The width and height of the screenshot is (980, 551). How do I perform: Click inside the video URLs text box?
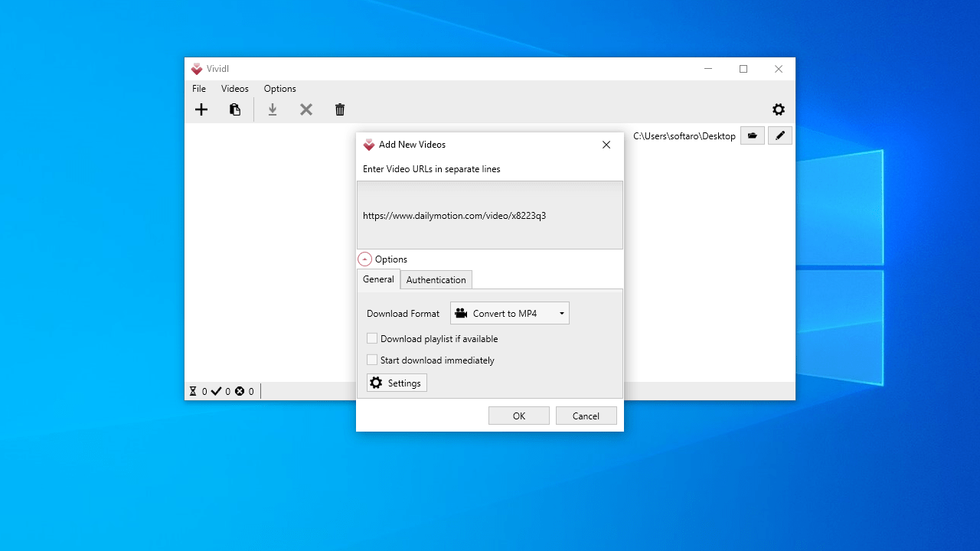pos(490,215)
